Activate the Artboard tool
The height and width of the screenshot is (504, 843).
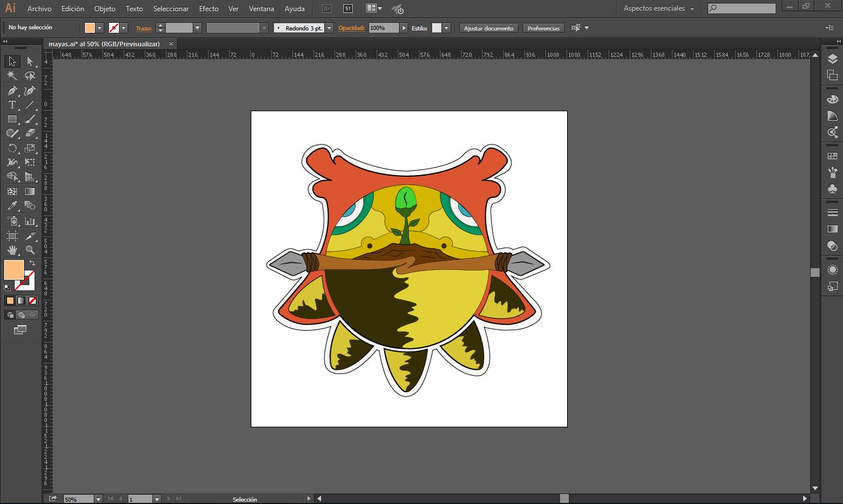(12, 236)
